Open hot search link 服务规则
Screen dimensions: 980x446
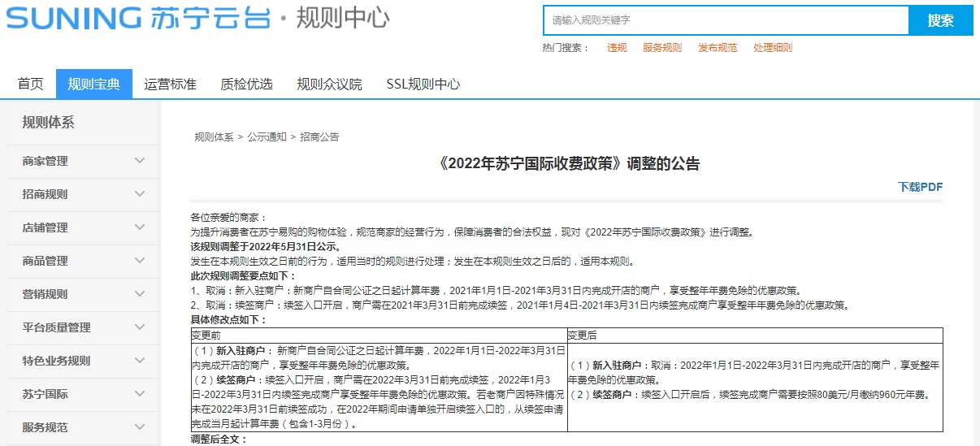coord(662,48)
